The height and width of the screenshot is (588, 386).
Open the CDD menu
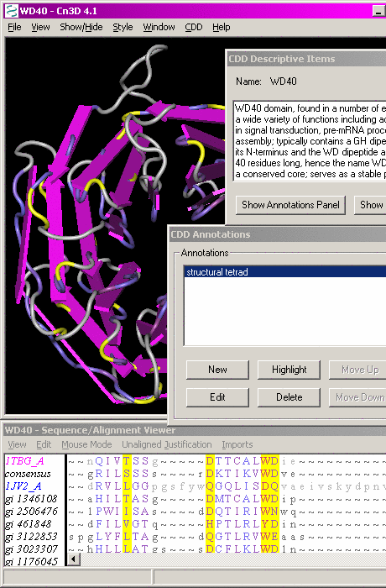(x=193, y=27)
